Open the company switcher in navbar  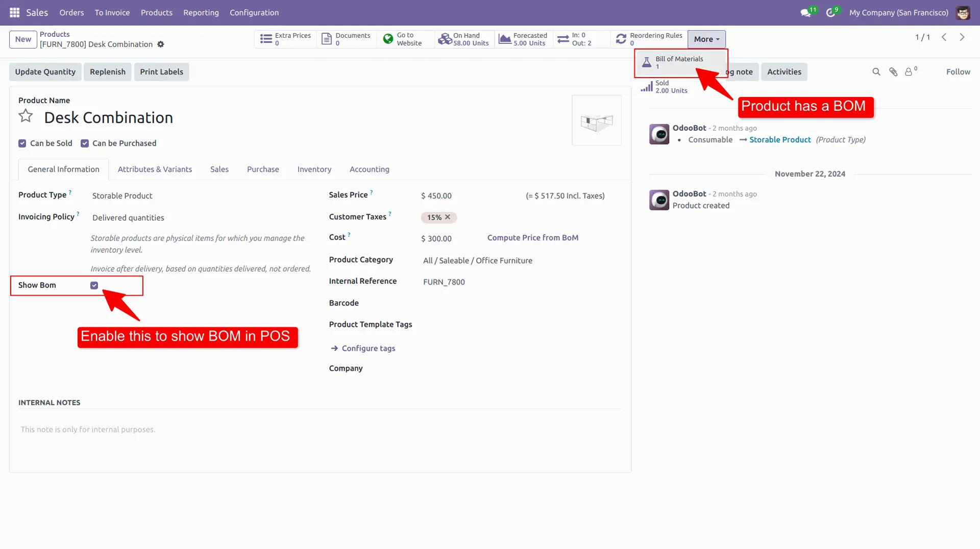[898, 13]
